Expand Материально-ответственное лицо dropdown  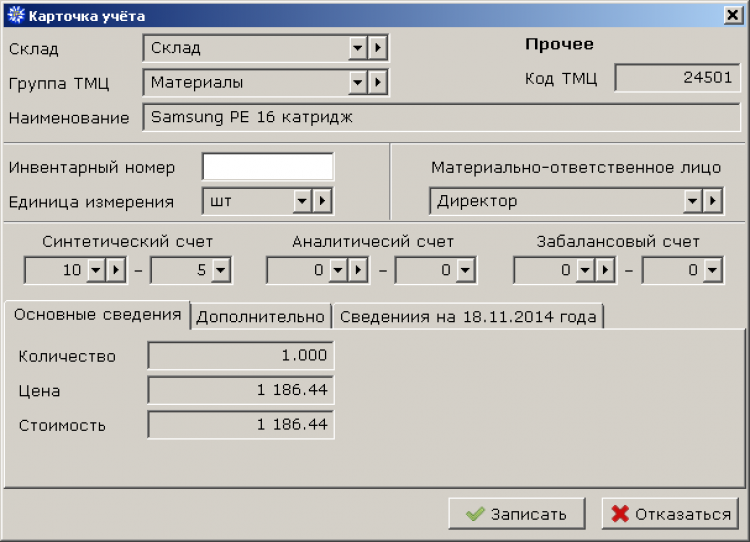click(x=693, y=201)
